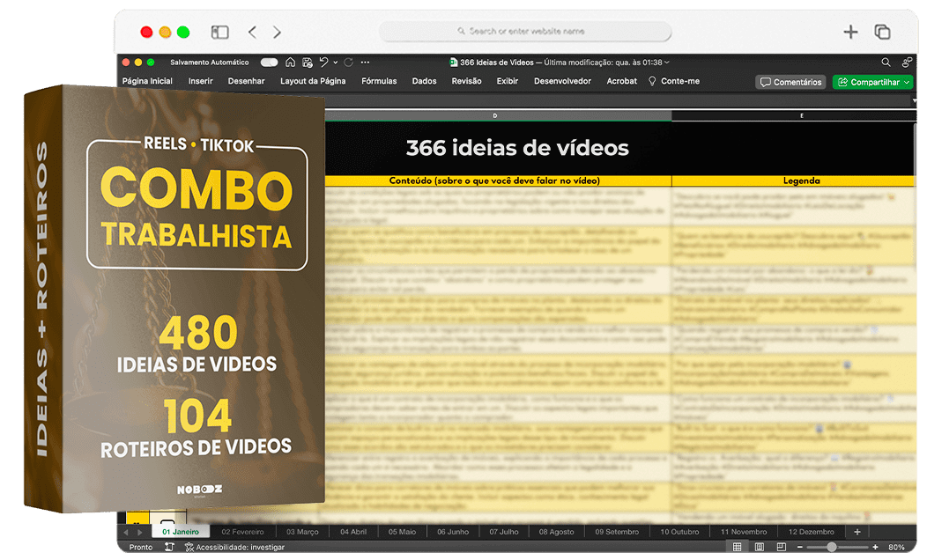This screenshot has width=927, height=560.
Task: Show Safari tab overview icon
Action: (x=882, y=32)
